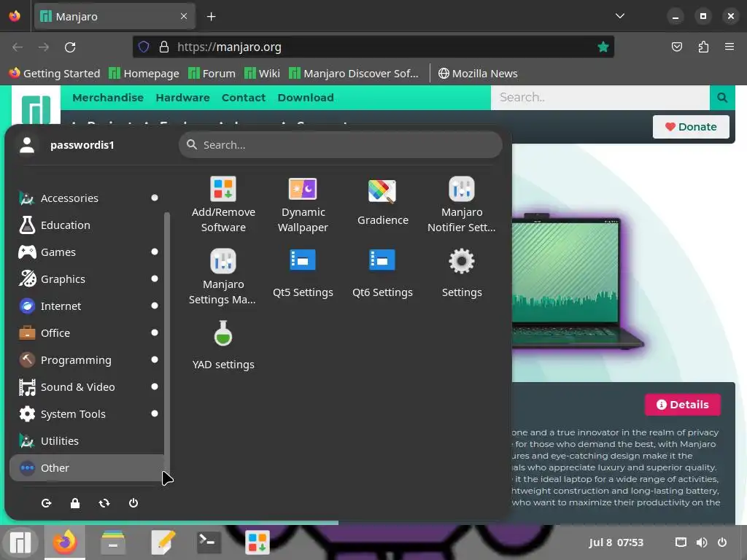This screenshot has width=747, height=560.
Task: Open Wiki bookmark
Action: 262,74
